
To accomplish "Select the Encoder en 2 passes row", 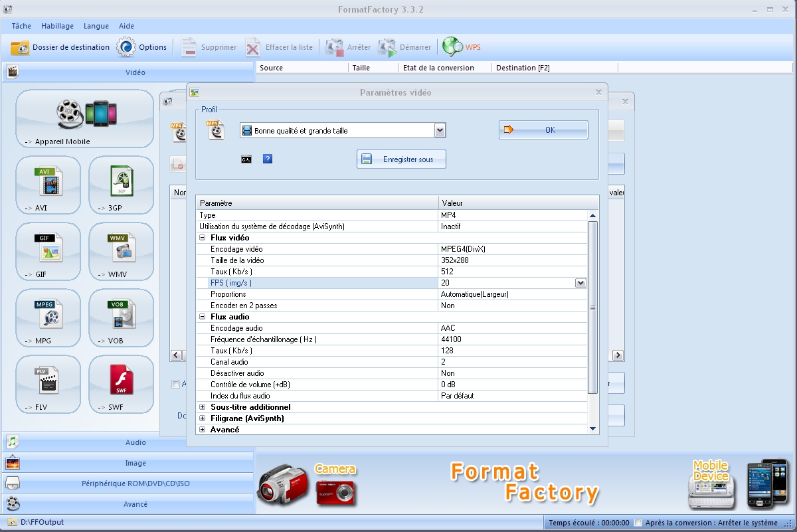I will click(392, 306).
